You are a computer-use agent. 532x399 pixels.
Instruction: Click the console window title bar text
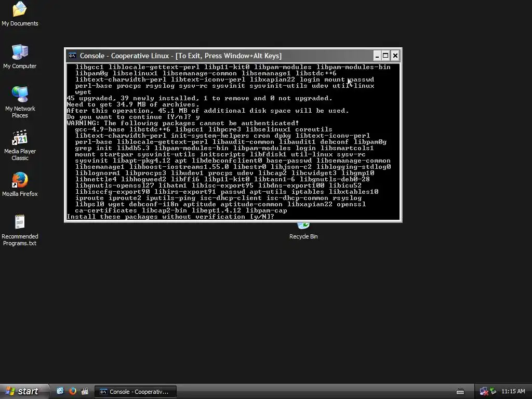pos(180,56)
